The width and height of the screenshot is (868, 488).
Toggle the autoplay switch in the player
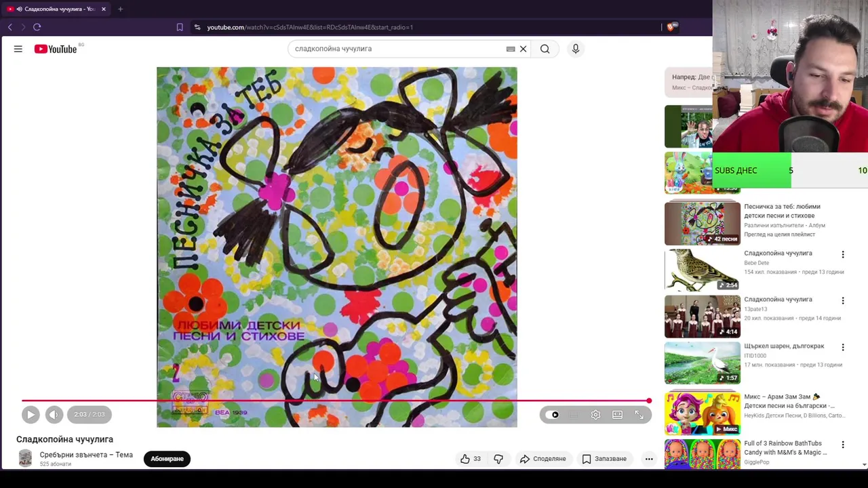(554, 415)
